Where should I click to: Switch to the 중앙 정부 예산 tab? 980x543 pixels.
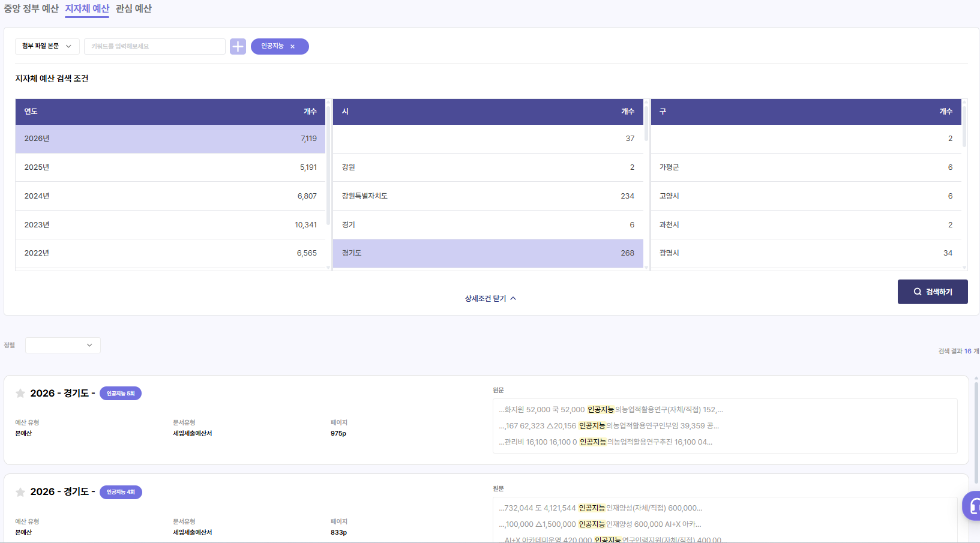coord(31,8)
